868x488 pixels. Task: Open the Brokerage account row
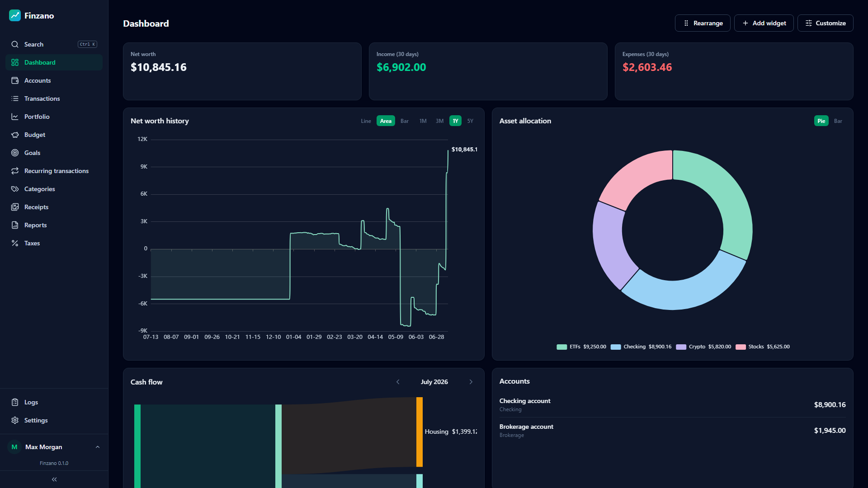pos(672,431)
